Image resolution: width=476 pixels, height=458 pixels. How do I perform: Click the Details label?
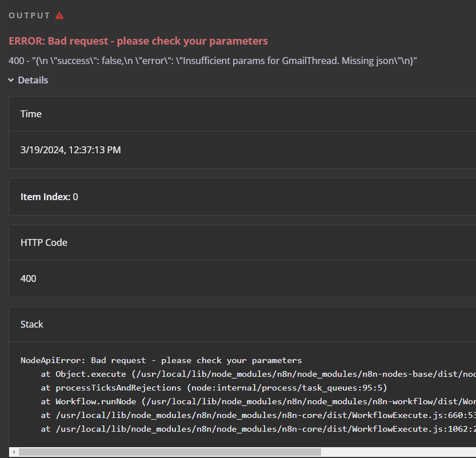click(x=33, y=81)
